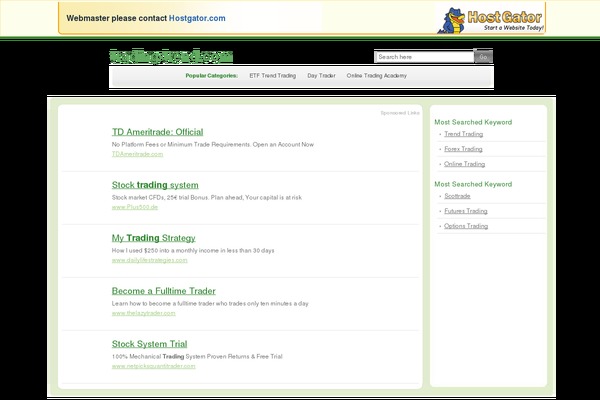Open TD Ameritrade: Official ad
Viewport: 600px width, 400px height.
coord(157,132)
